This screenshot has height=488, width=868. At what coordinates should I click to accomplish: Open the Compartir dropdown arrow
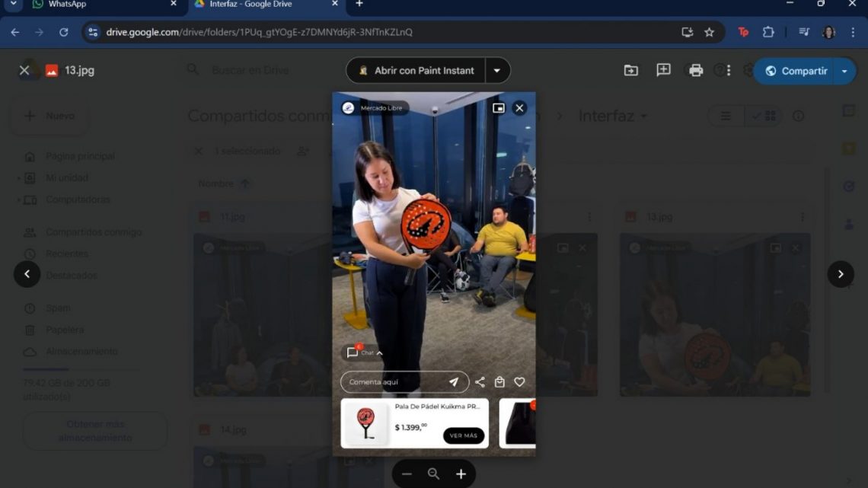(x=844, y=70)
